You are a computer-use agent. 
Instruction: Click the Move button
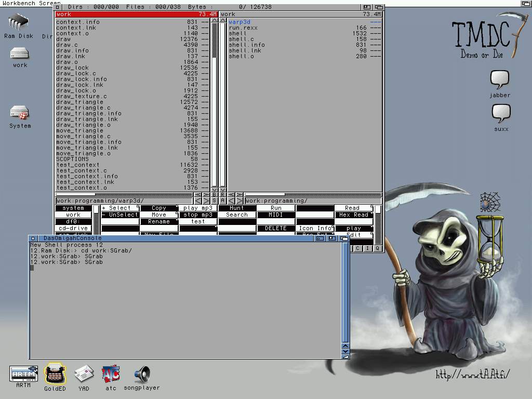[x=159, y=215]
